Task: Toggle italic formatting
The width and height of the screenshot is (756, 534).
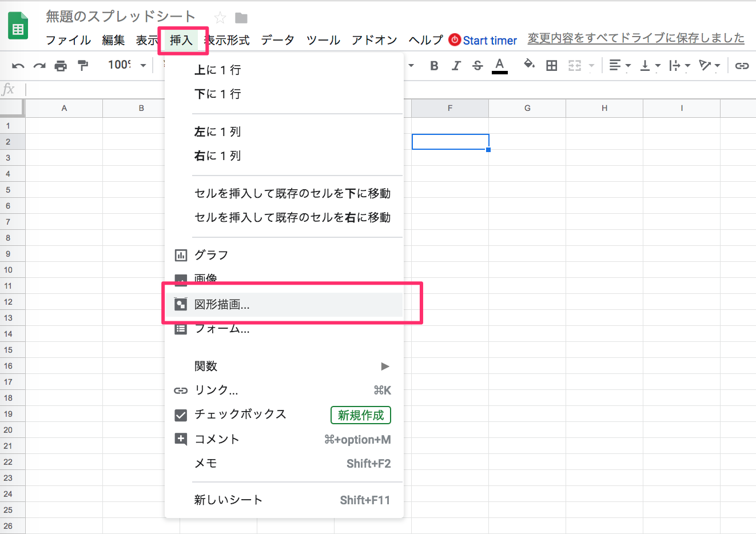Action: [456, 66]
